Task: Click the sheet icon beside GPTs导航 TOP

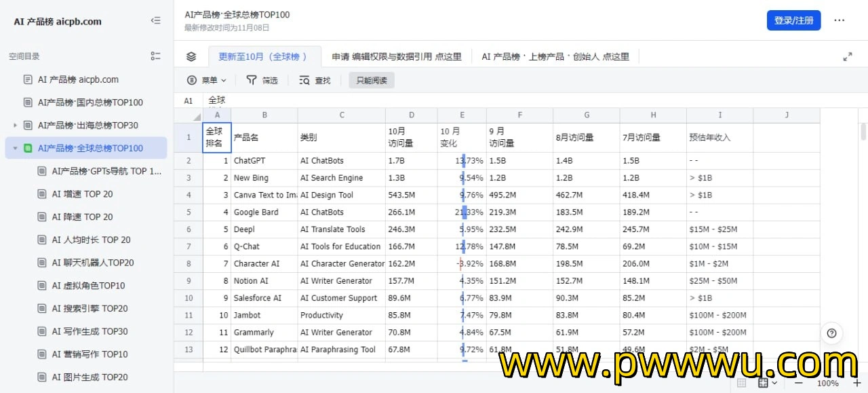Action: (x=42, y=171)
